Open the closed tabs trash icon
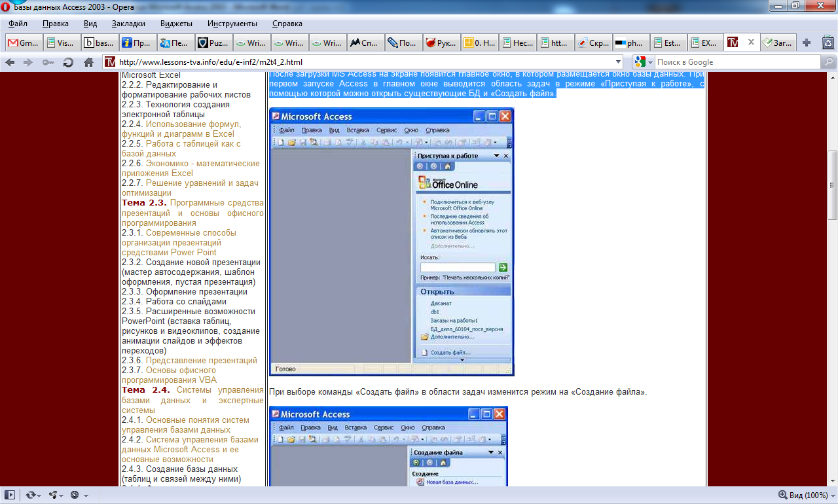Image resolution: width=838 pixels, height=504 pixels. pyautogui.click(x=828, y=43)
